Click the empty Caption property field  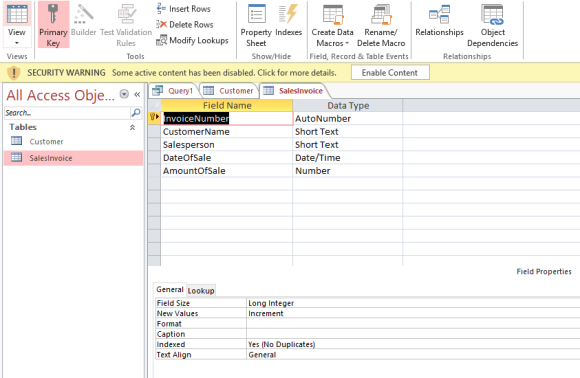coord(413,334)
